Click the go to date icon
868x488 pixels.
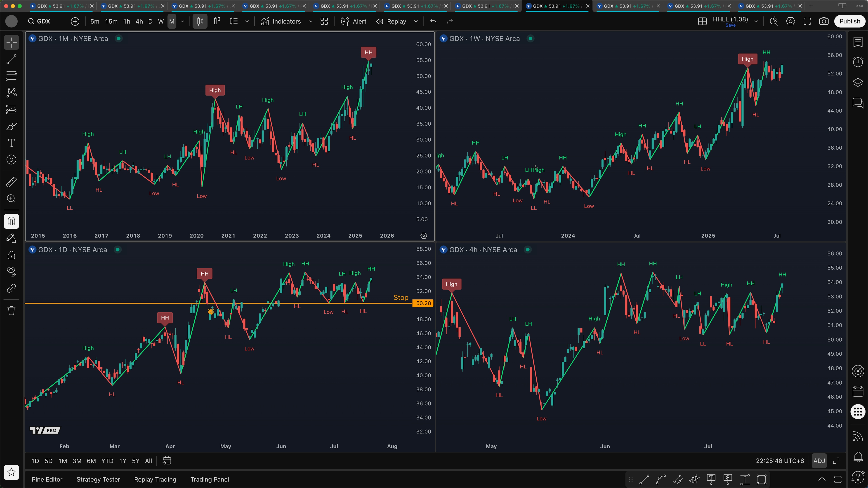point(167,461)
